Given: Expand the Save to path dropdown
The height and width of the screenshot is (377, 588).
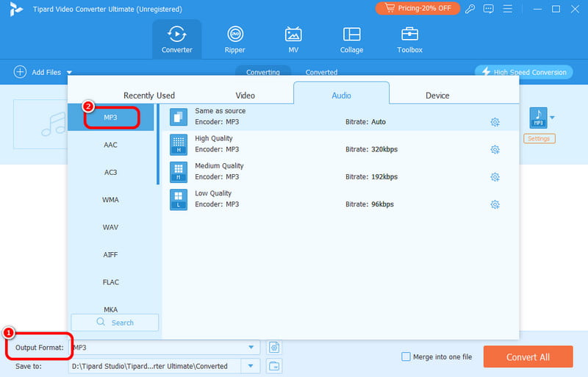Looking at the screenshot, I should (251, 366).
